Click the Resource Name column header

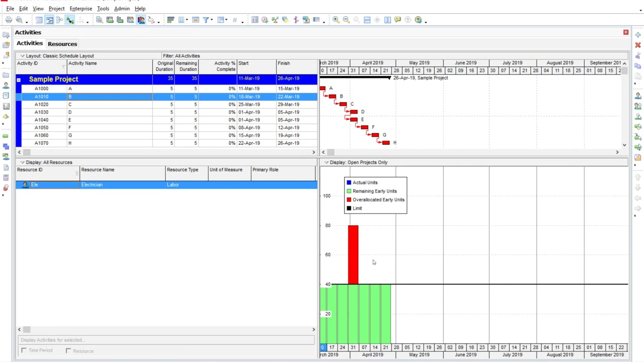[x=123, y=173]
